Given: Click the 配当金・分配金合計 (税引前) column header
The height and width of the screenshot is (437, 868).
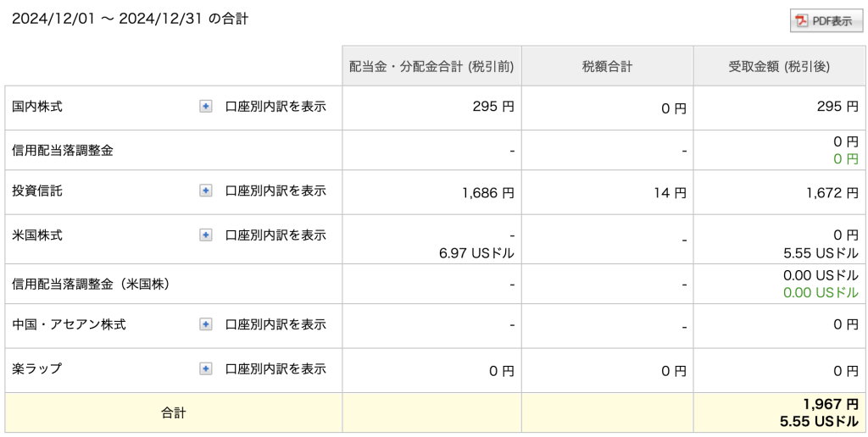Looking at the screenshot, I should coord(431,66).
